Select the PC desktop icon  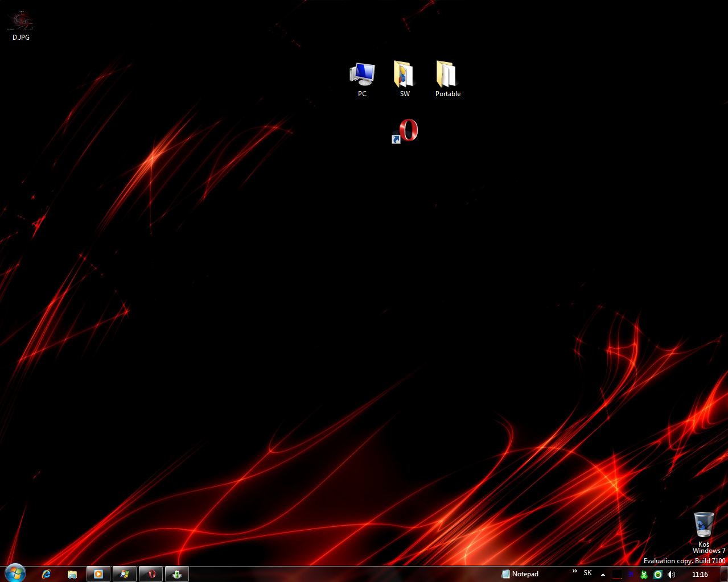[x=362, y=79]
